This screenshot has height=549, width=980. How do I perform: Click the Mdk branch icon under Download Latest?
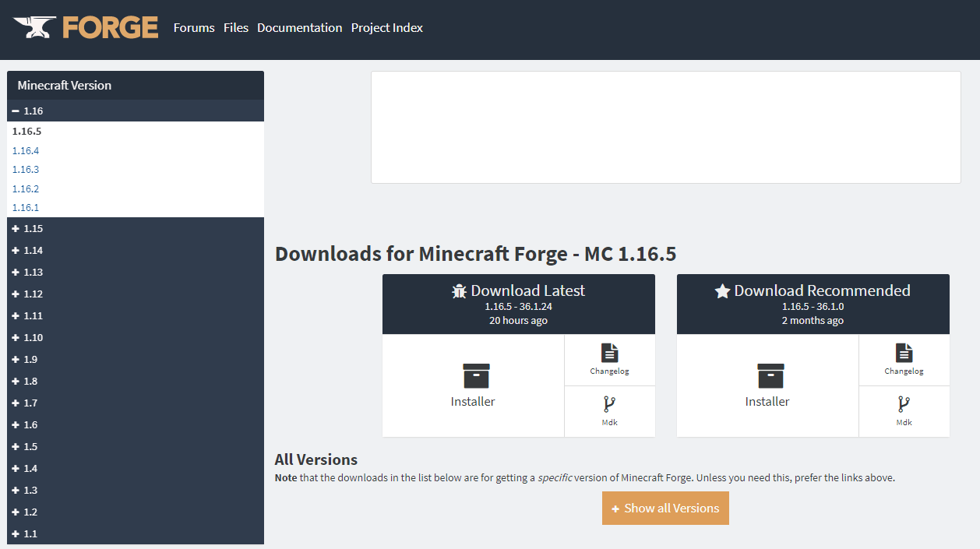coord(610,404)
